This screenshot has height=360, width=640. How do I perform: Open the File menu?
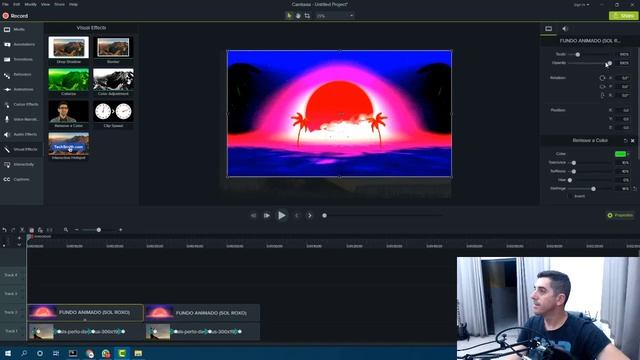pos(5,4)
